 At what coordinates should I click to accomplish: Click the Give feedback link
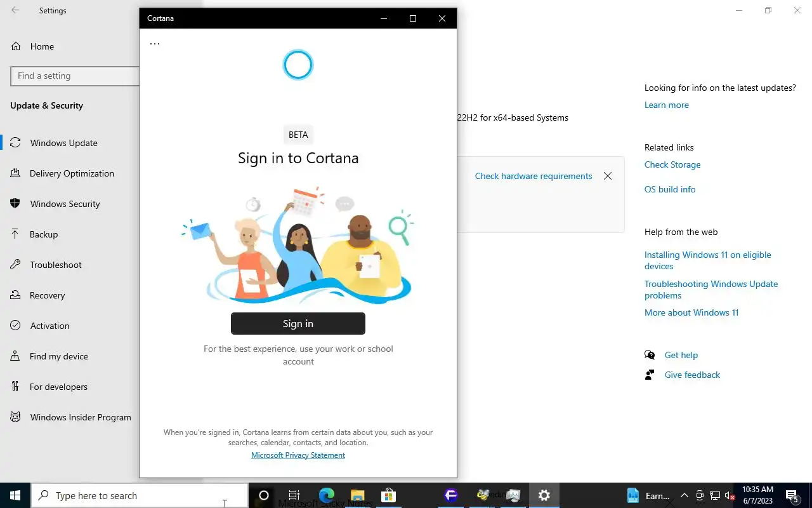point(692,375)
